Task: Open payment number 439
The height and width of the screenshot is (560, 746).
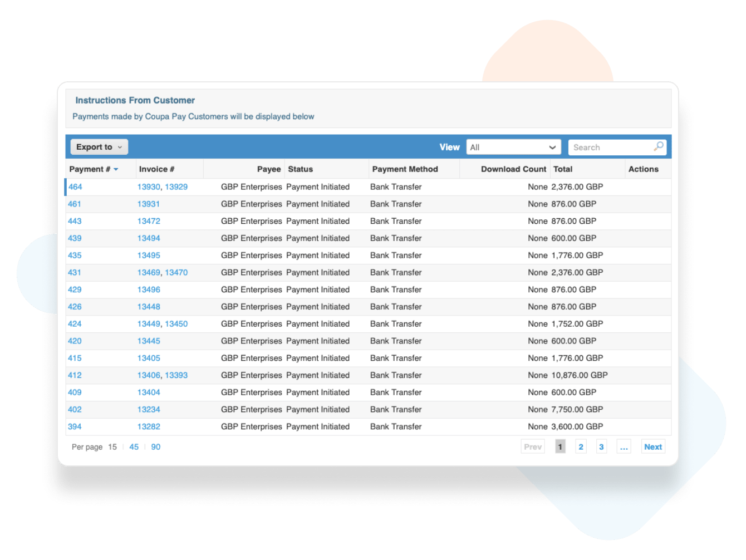Action: pyautogui.click(x=75, y=238)
